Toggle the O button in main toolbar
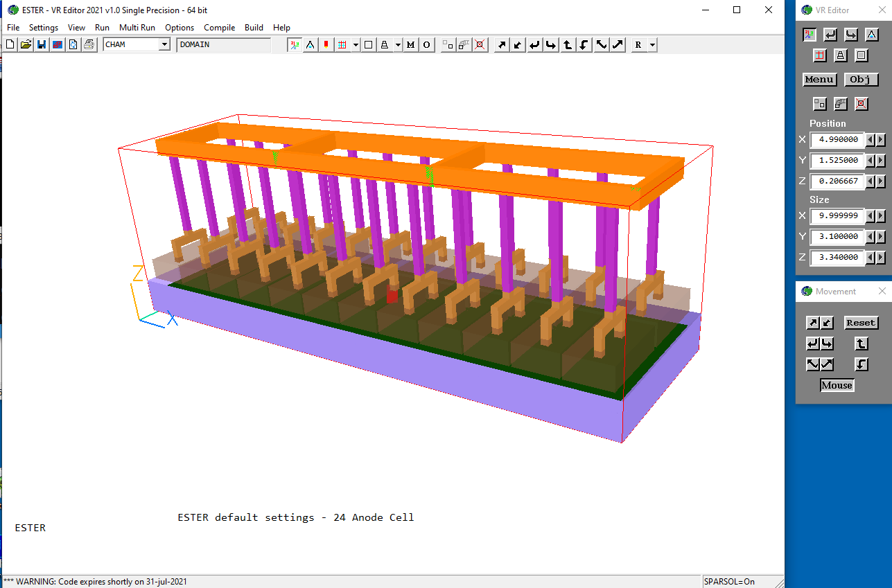Screen dimensions: 892x588 (x=426, y=45)
